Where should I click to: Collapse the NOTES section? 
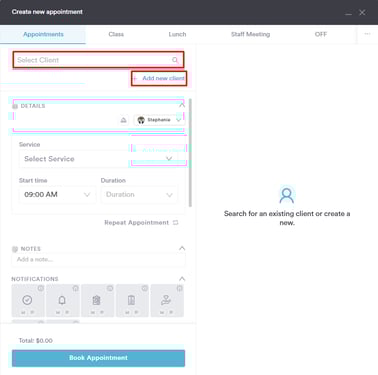(182, 248)
